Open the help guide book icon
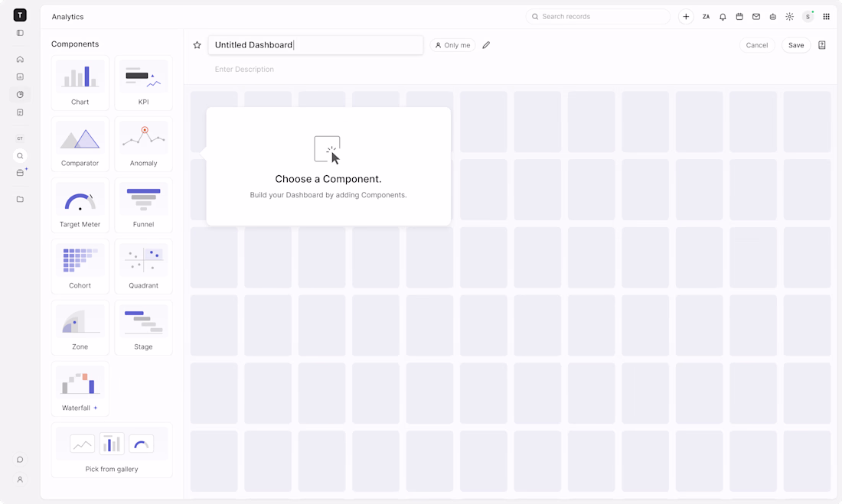 coord(821,45)
